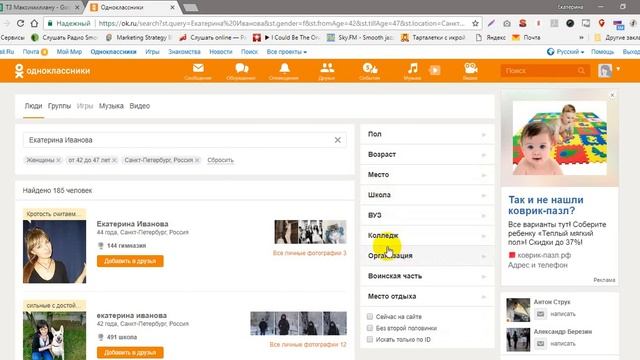Enable Без второй половинки checkbox
This screenshot has width=640, height=360.
pyautogui.click(x=370, y=328)
